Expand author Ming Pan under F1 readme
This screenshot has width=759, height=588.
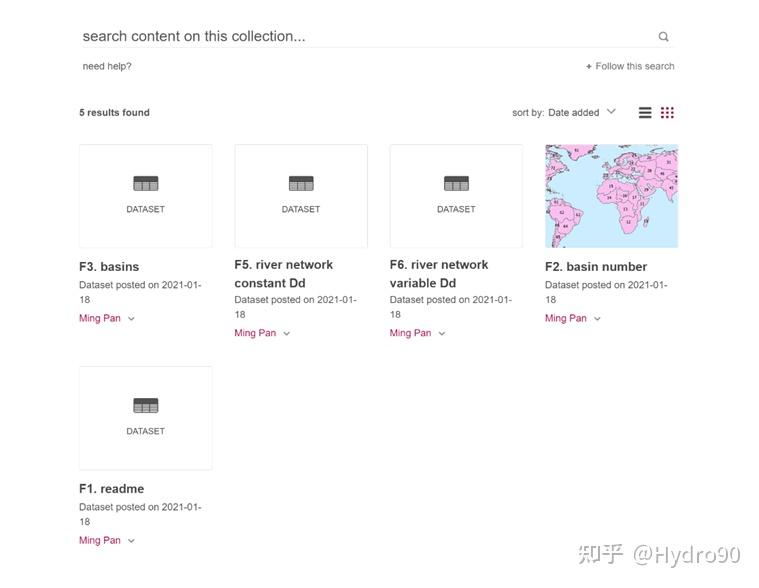click(x=131, y=541)
